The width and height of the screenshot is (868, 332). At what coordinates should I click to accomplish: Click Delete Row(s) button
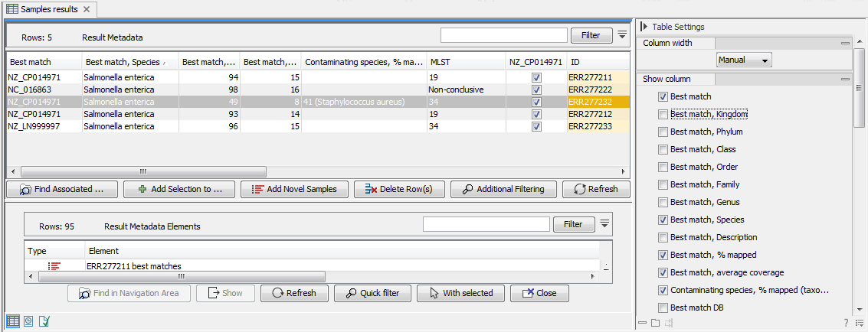(398, 189)
